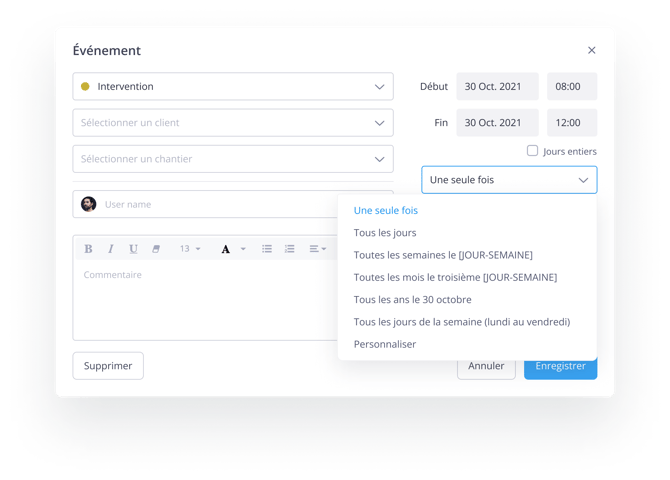The width and height of the screenshot is (670, 480).
Task: Click the Début time field 08:00
Action: pos(571,87)
